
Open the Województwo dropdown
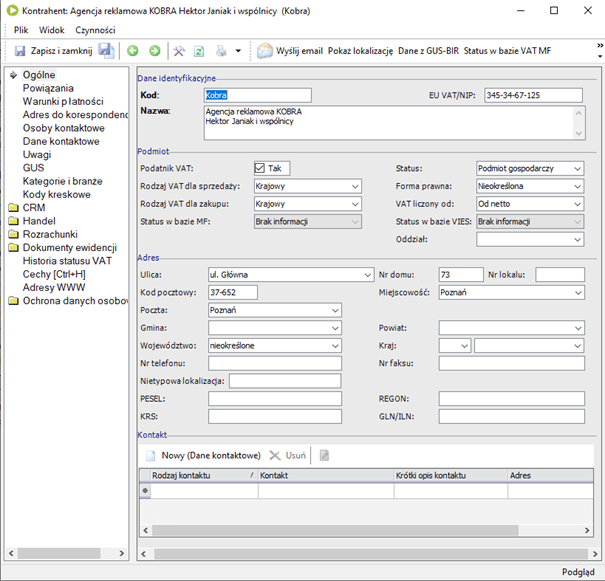pyautogui.click(x=275, y=346)
